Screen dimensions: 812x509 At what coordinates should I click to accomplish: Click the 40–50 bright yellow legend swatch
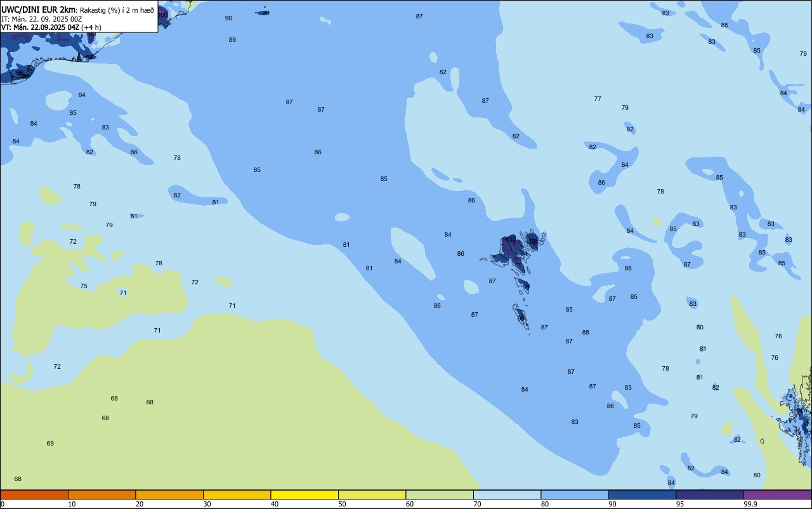click(x=304, y=494)
